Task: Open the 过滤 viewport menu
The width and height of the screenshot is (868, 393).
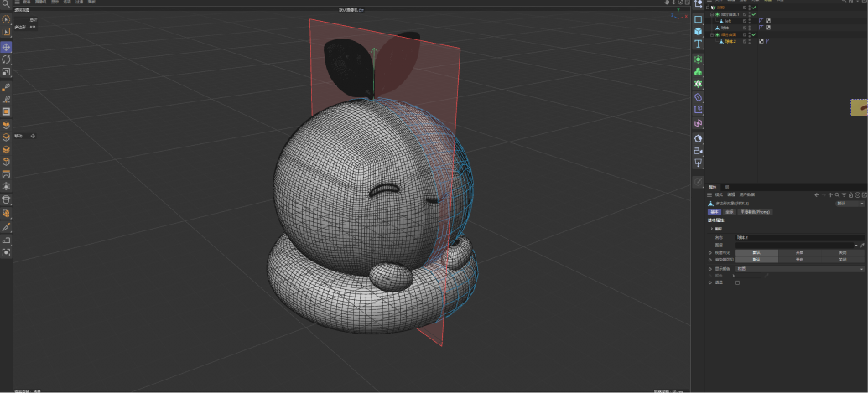Action: (x=79, y=3)
